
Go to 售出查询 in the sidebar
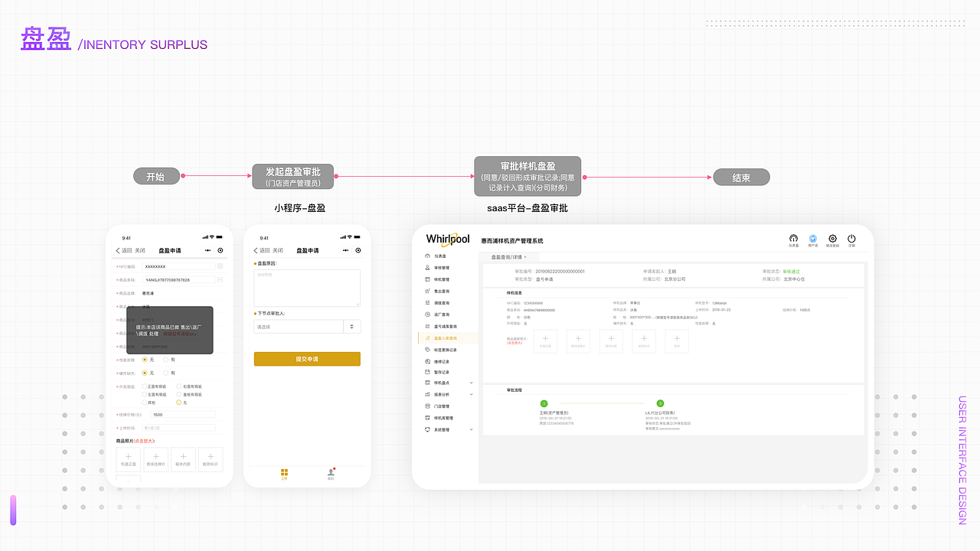coord(436,291)
